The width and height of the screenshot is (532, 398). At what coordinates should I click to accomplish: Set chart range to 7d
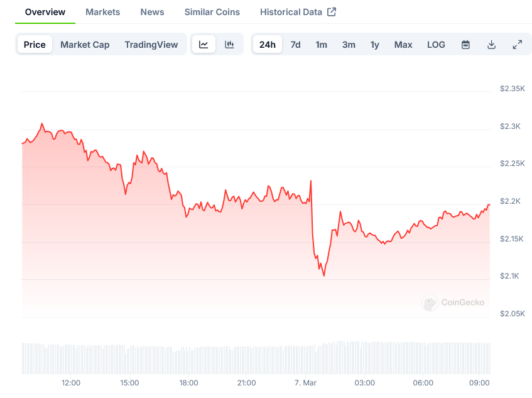click(295, 45)
